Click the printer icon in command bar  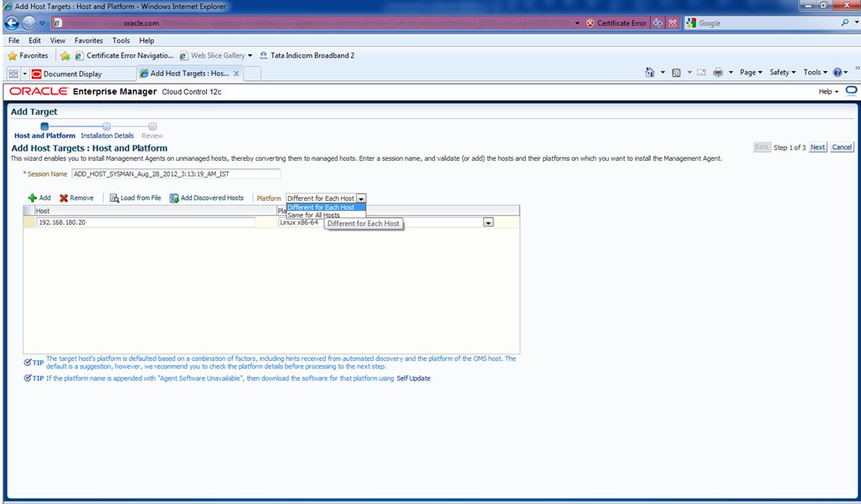tap(718, 73)
